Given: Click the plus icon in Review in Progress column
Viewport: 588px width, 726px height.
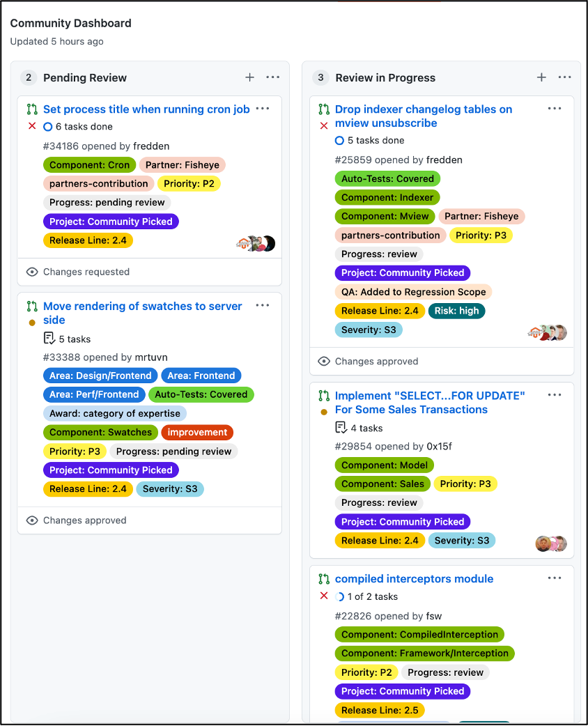Looking at the screenshot, I should point(541,77).
